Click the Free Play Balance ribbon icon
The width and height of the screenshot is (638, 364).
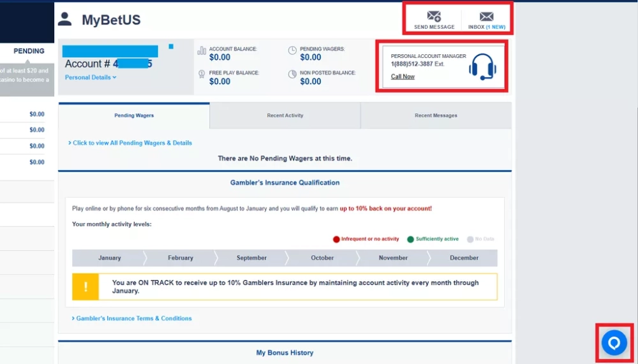point(202,74)
